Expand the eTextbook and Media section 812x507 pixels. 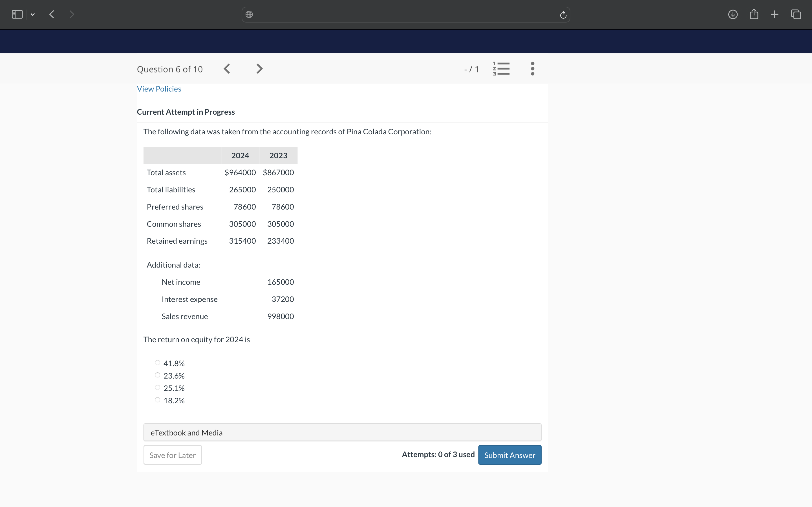coord(342,433)
